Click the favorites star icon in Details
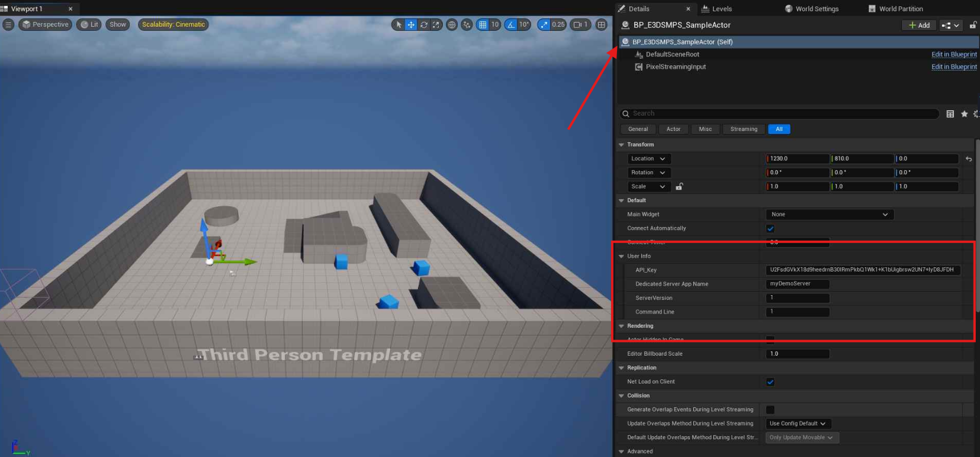 [964, 114]
